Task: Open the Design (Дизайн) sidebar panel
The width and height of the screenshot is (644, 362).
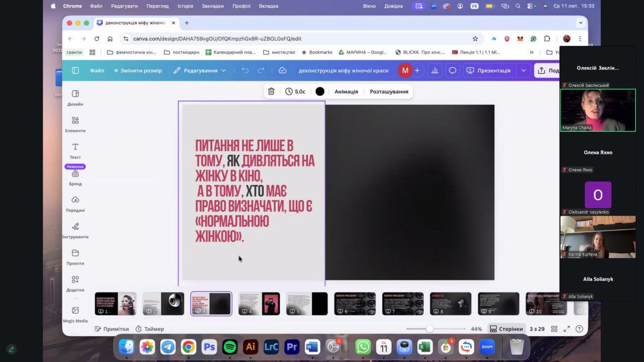Action: coord(75,98)
